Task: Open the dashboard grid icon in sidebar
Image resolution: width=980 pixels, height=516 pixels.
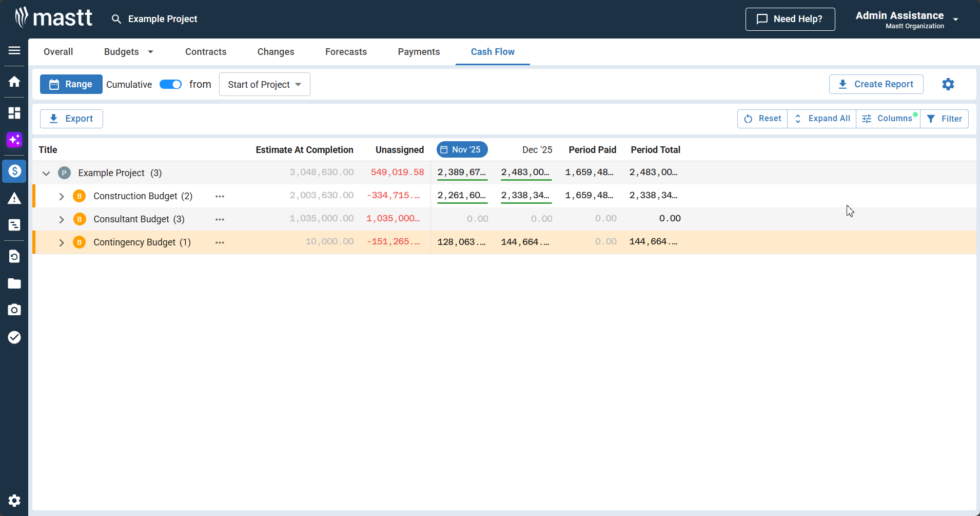Action: 14,113
